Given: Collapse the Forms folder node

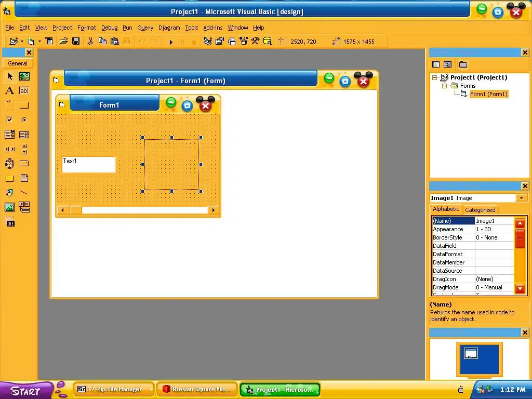Looking at the screenshot, I should coord(444,86).
